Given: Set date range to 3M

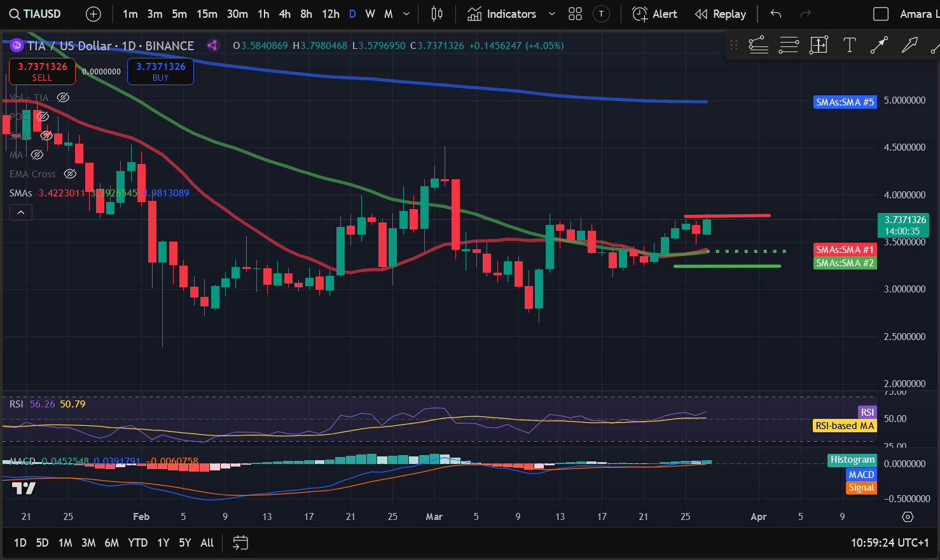Looking at the screenshot, I should (x=88, y=543).
